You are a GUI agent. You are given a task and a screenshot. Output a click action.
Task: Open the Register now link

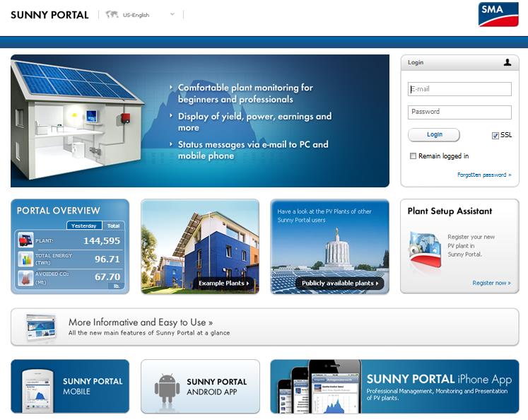point(491,283)
